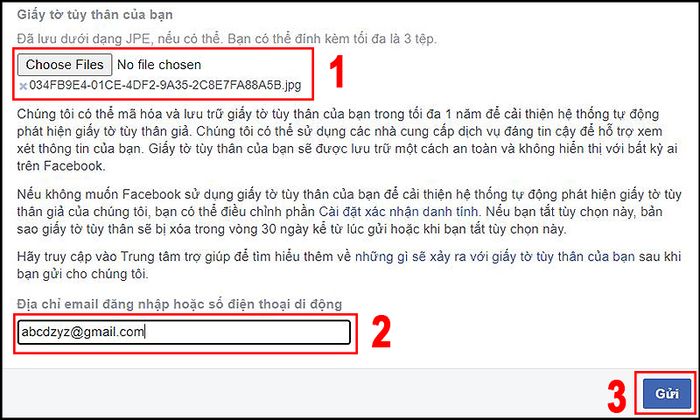Click the JPE format instruction text
The height and width of the screenshot is (420, 700).
click(x=227, y=39)
